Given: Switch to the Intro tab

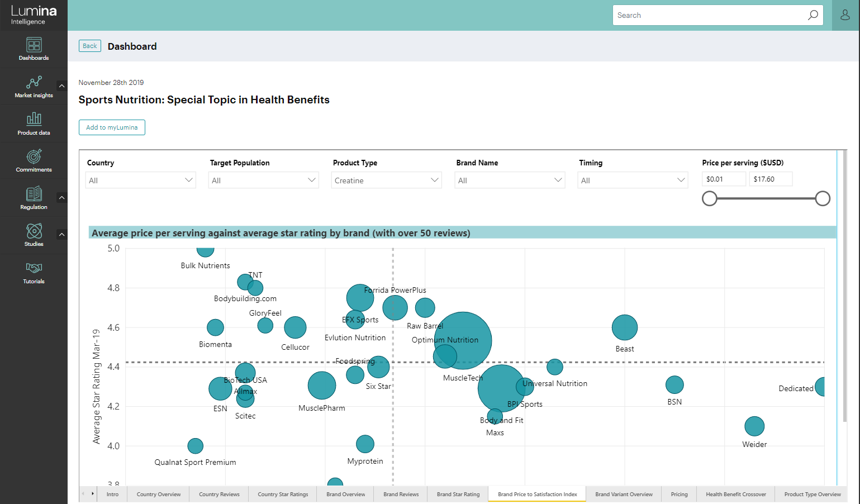Looking at the screenshot, I should pos(112,494).
